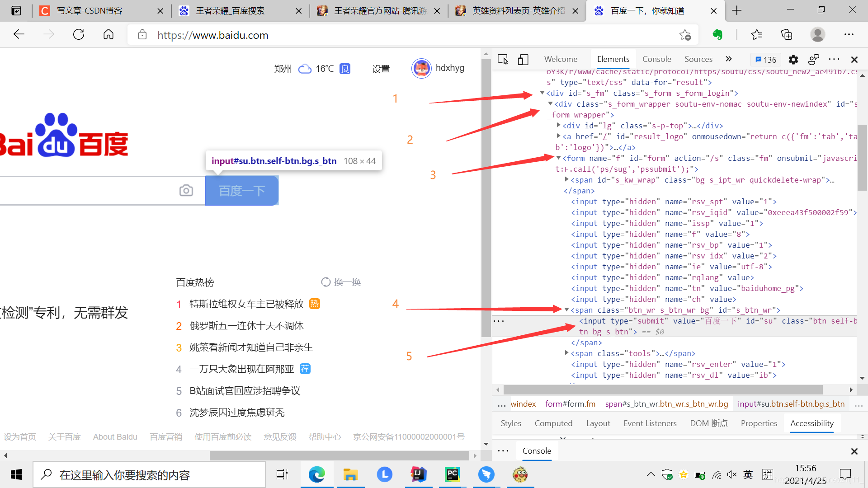Click the DevTools feedback people icon
Viewport: 868px width, 488px height.
[x=814, y=59]
